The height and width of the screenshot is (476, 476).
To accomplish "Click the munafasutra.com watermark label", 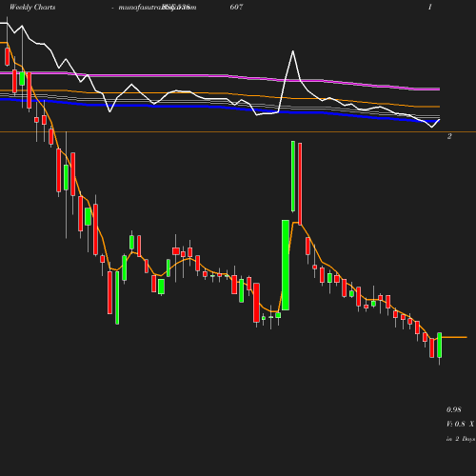I will (x=157, y=7).
